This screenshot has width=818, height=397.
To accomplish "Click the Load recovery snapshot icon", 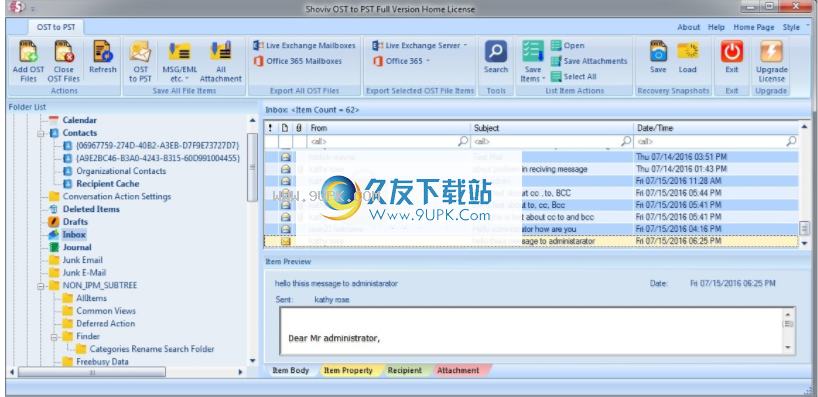I will tap(688, 52).
